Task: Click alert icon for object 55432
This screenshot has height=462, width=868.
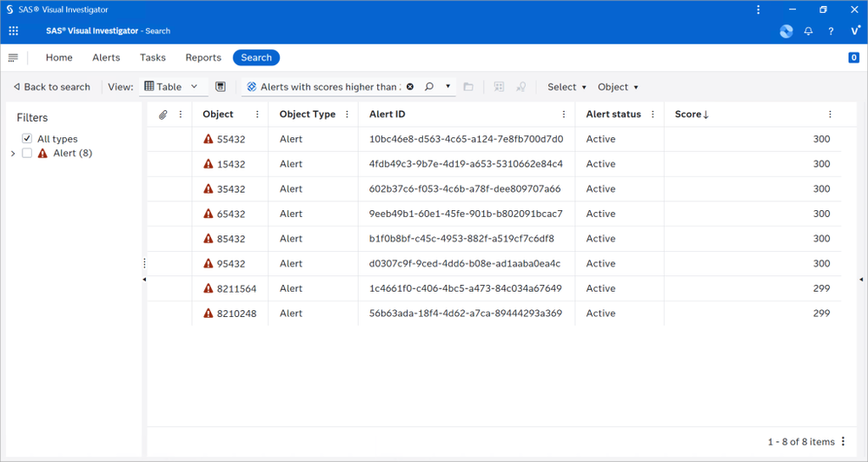Action: tap(209, 139)
